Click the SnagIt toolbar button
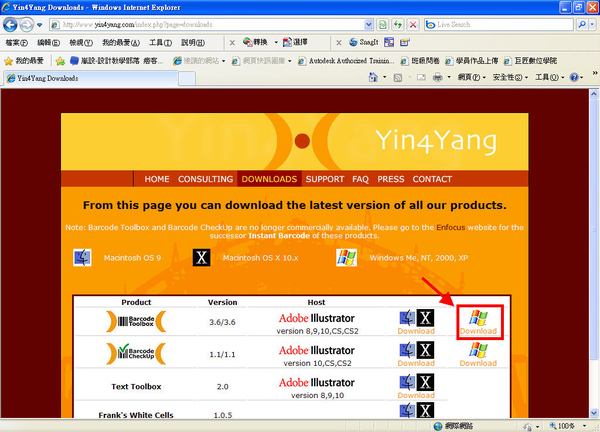600x432 pixels. coord(364,42)
